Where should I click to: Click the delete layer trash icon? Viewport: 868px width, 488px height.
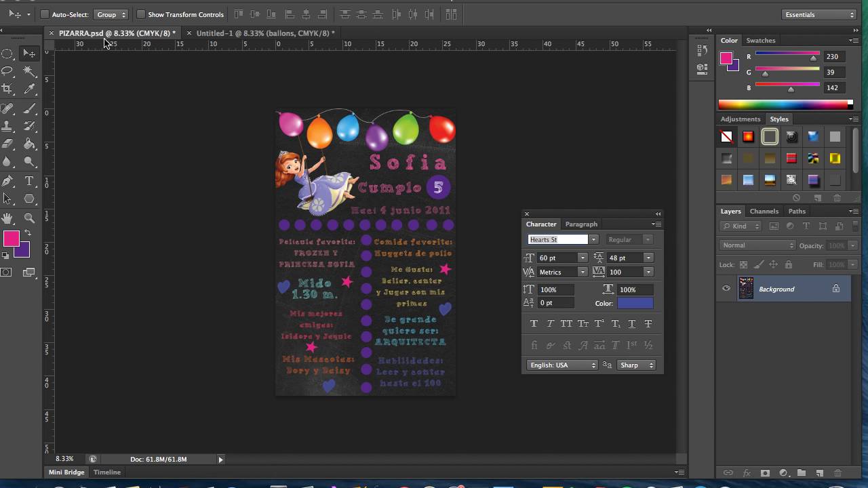[837, 472]
